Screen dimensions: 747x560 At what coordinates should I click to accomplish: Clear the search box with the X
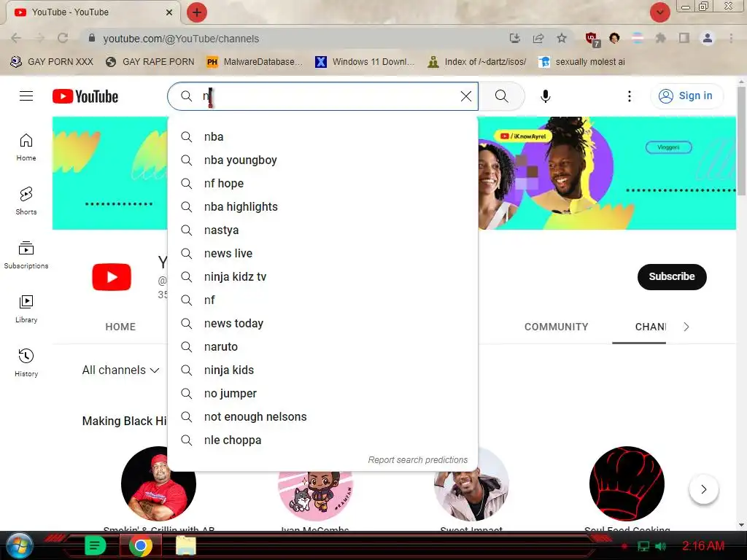tap(466, 96)
